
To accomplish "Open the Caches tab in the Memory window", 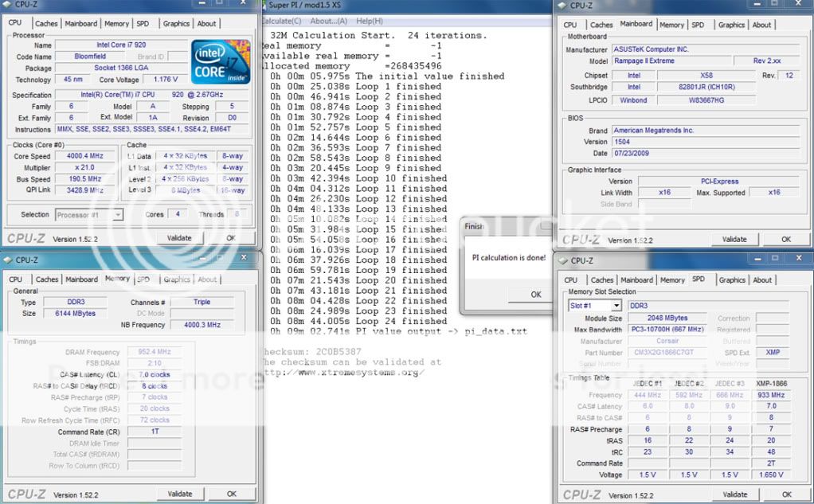I will [47, 279].
